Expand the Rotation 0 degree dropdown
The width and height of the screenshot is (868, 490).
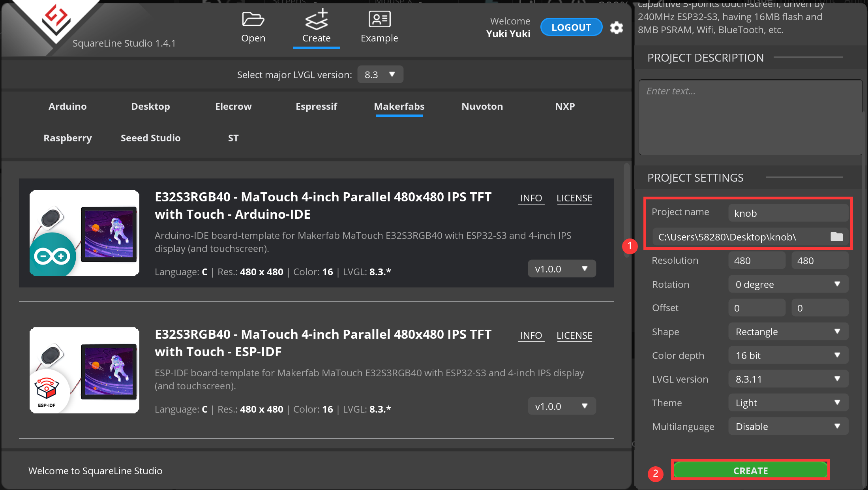click(x=788, y=284)
